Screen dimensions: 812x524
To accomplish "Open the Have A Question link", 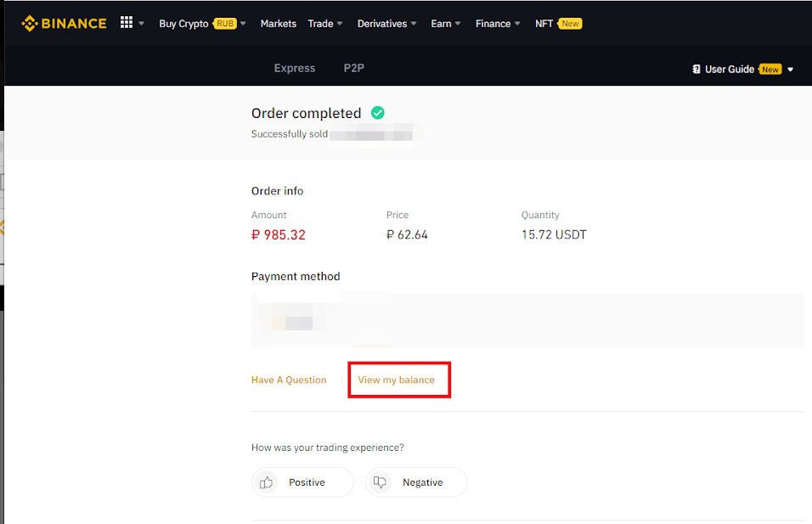I will (x=289, y=380).
